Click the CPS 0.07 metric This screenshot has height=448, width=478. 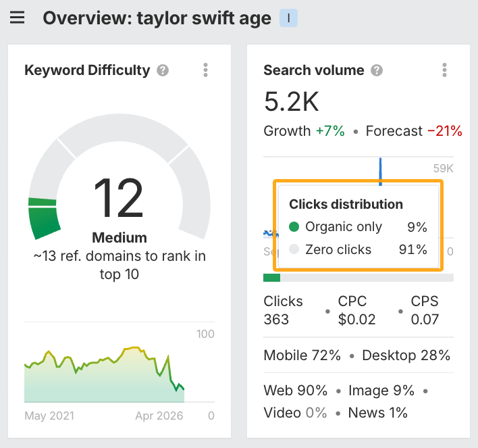(425, 310)
